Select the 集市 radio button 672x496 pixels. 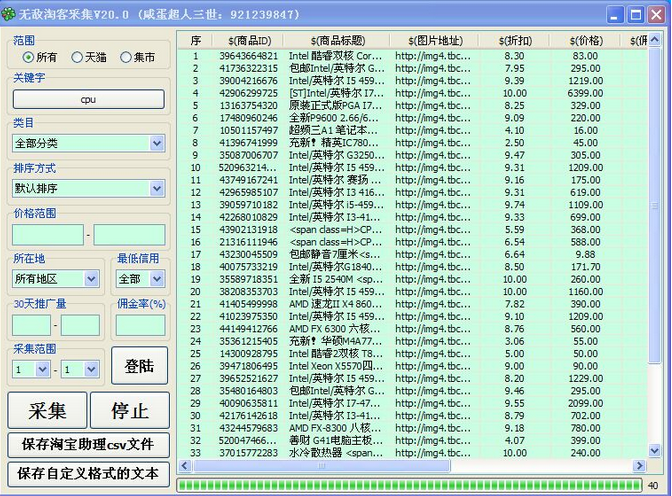coord(126,57)
